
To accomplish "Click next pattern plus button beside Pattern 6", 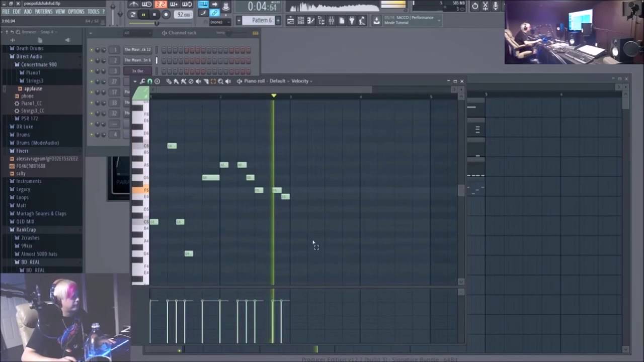I will pyautogui.click(x=278, y=21).
